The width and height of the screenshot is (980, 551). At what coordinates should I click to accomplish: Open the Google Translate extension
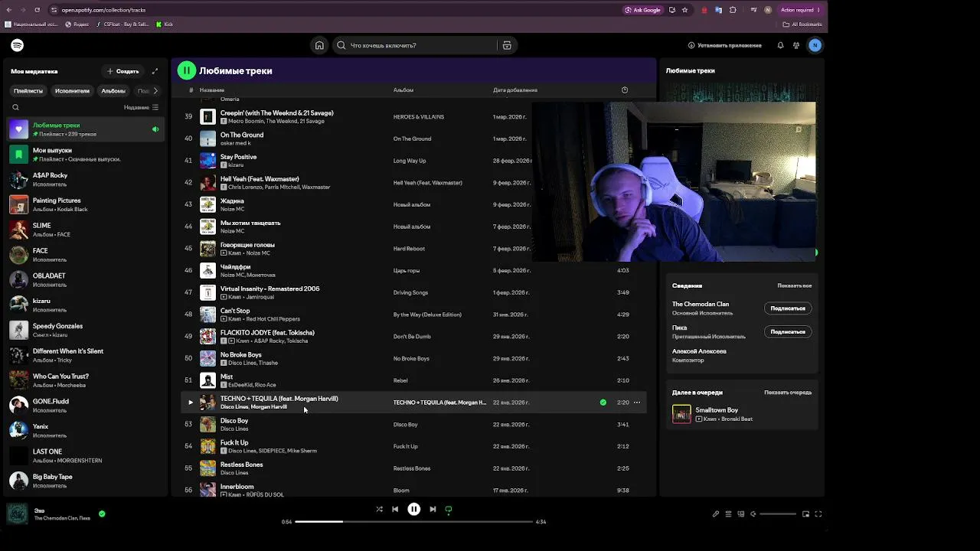pos(718,10)
